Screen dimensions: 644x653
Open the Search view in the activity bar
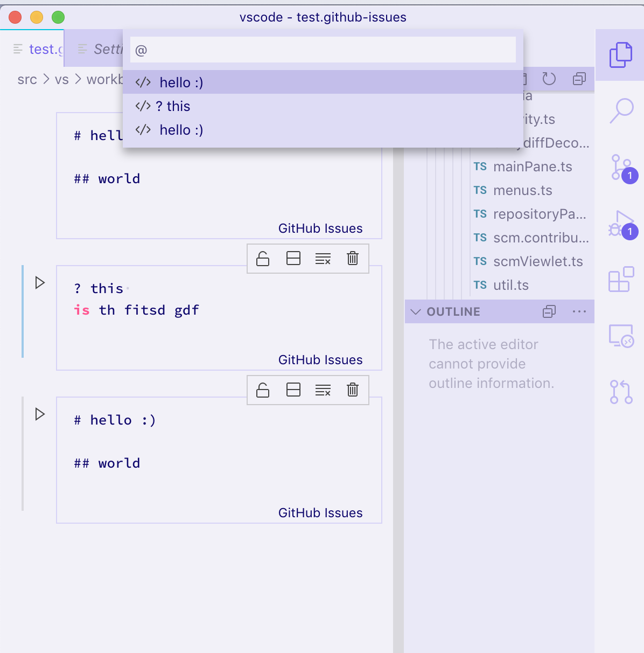(620, 110)
